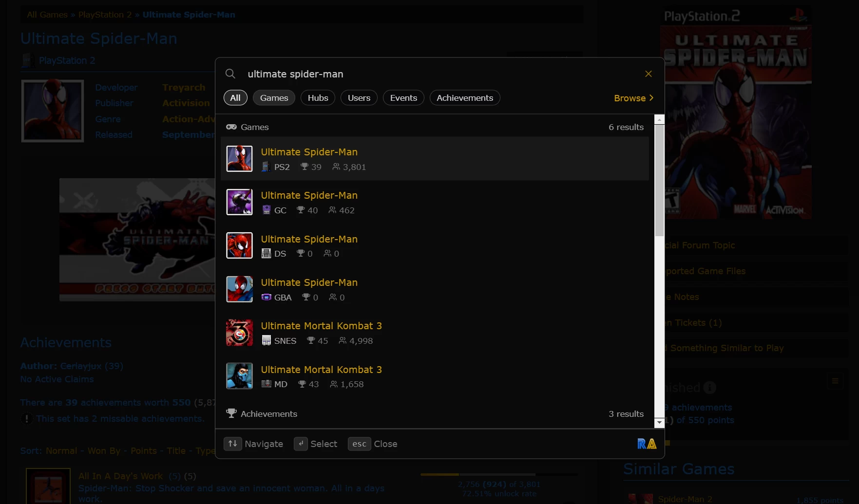Viewport: 859px width, 504px height.
Task: Choose the GBA Ultimate Spider-Man icon
Action: coord(239,289)
